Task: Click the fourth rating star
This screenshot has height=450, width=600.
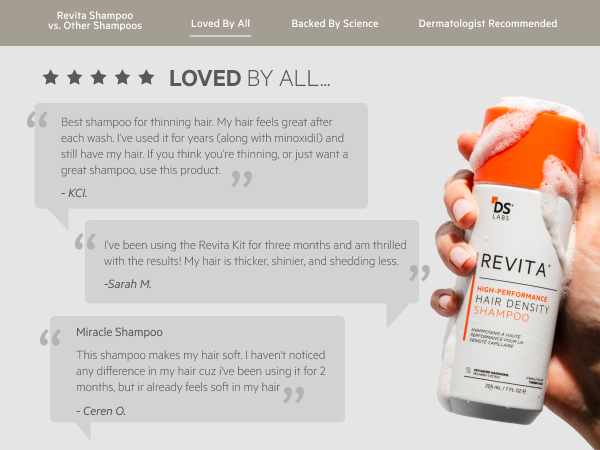Action: point(122,77)
